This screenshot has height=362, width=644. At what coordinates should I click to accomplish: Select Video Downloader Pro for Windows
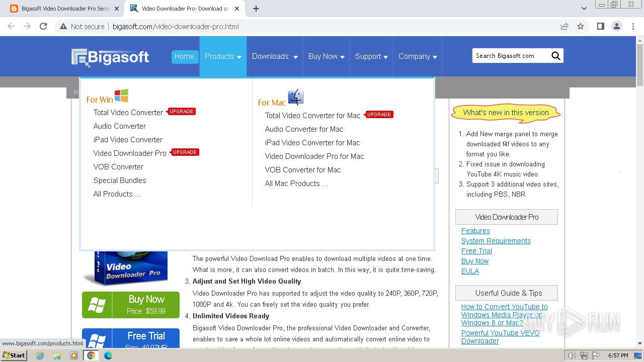click(x=130, y=153)
